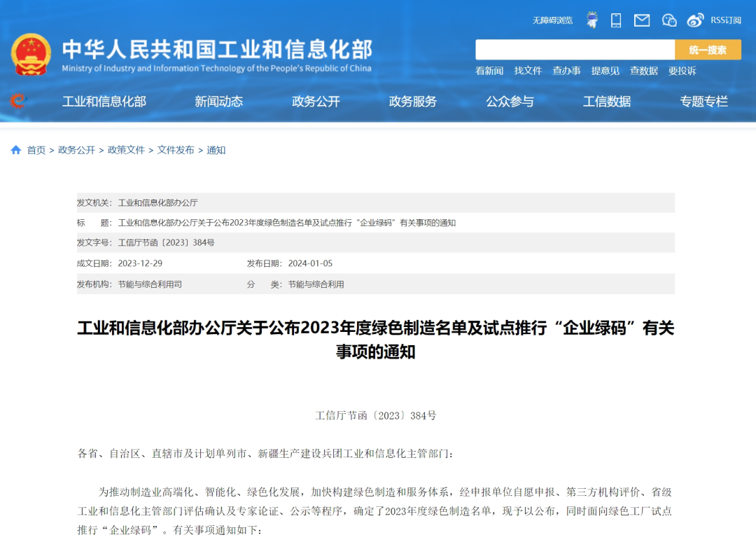Go to 政策文件 in breadcrumb

126,150
